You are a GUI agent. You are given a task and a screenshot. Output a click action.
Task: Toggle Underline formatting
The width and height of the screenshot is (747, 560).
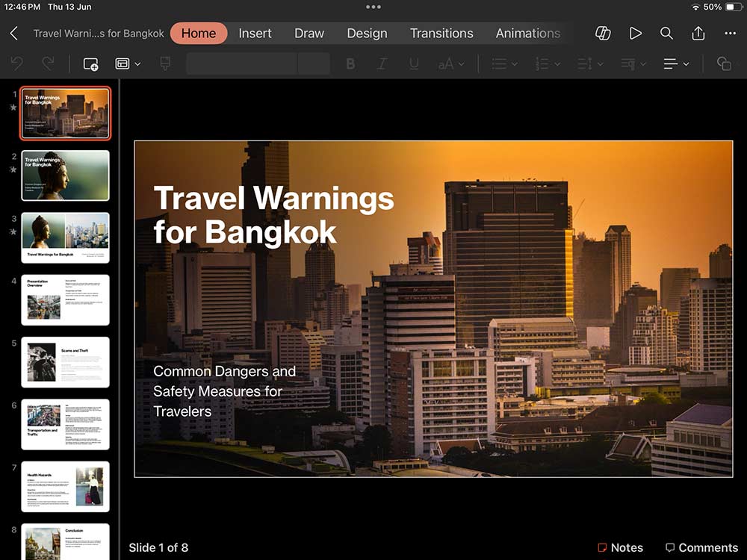pyautogui.click(x=414, y=63)
